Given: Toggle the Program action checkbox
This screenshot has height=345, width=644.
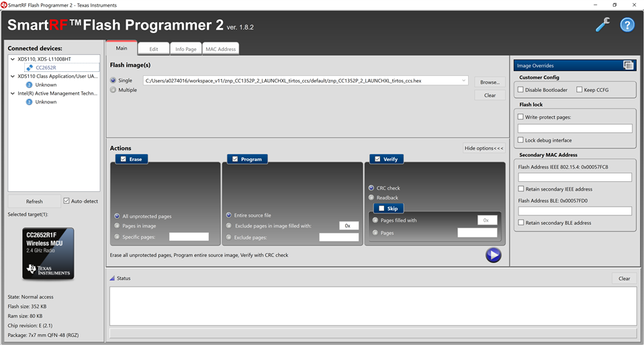Looking at the screenshot, I should coord(235,159).
